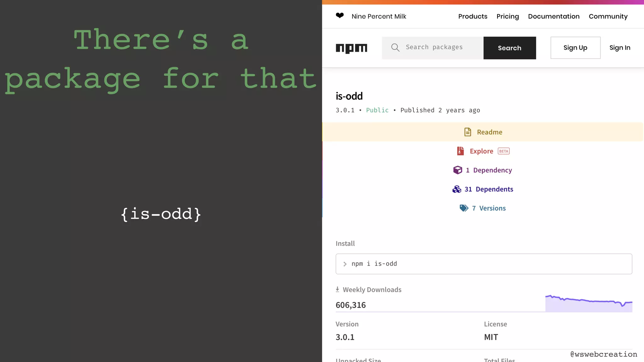Copy the npm i is-odd install command
The image size is (644, 362).
pyautogui.click(x=484, y=264)
